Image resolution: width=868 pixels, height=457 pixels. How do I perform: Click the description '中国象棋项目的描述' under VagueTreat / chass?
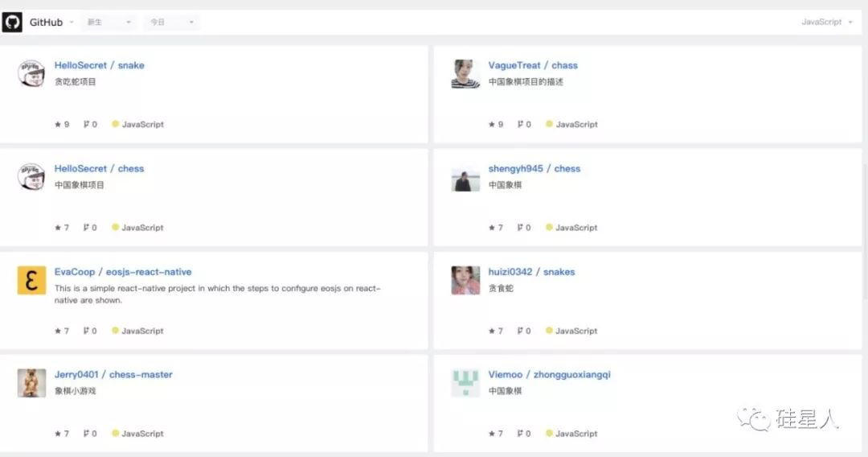tap(526, 81)
